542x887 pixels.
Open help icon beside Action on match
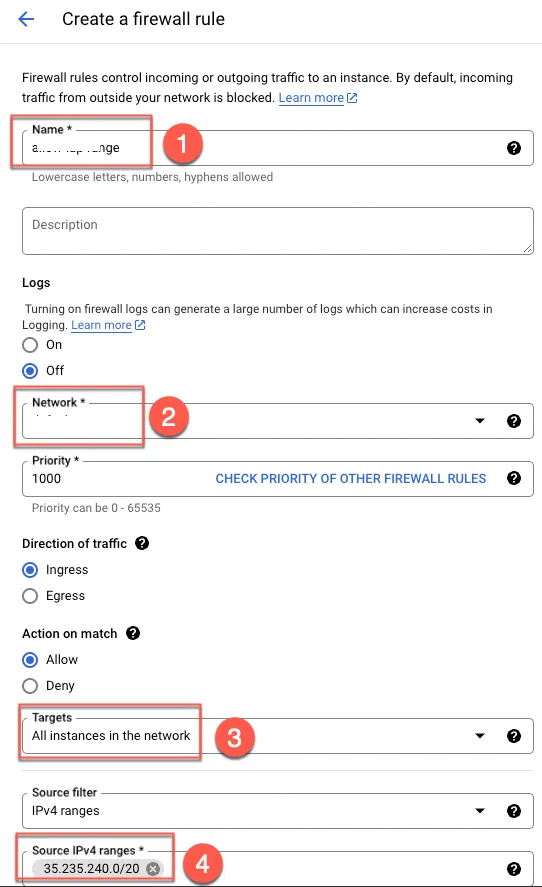pos(133,633)
